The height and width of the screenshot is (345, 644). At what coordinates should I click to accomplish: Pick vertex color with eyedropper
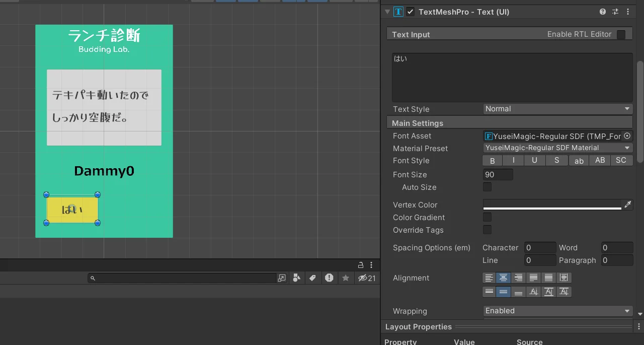[x=627, y=204]
